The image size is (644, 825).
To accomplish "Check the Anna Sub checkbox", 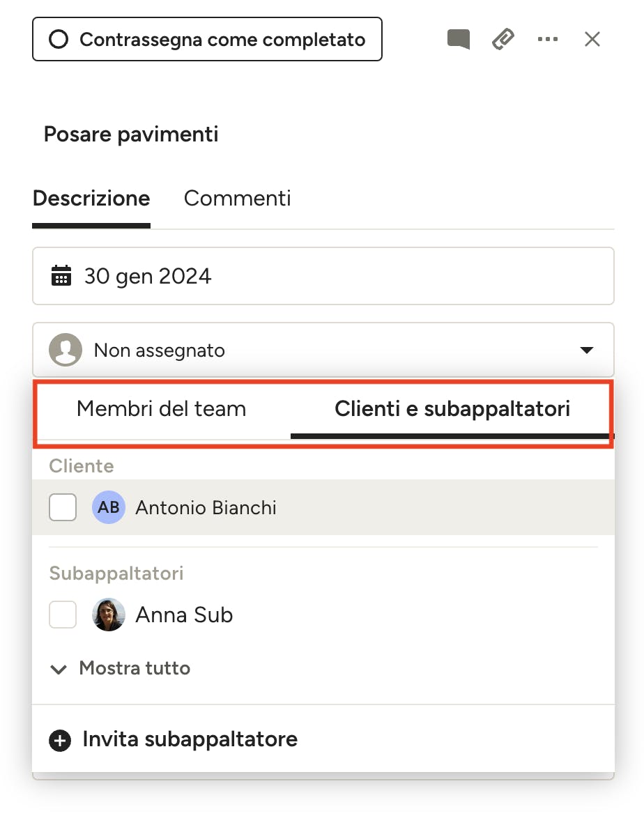I will (63, 615).
